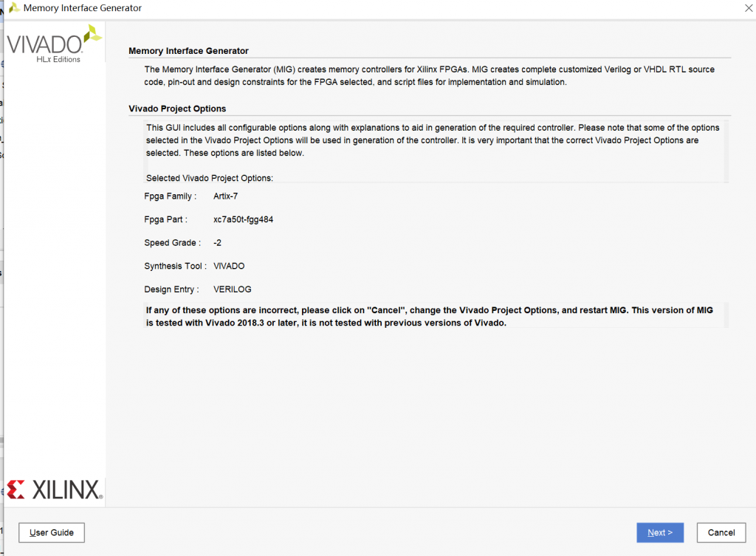Click the window title bar text

[83, 8]
